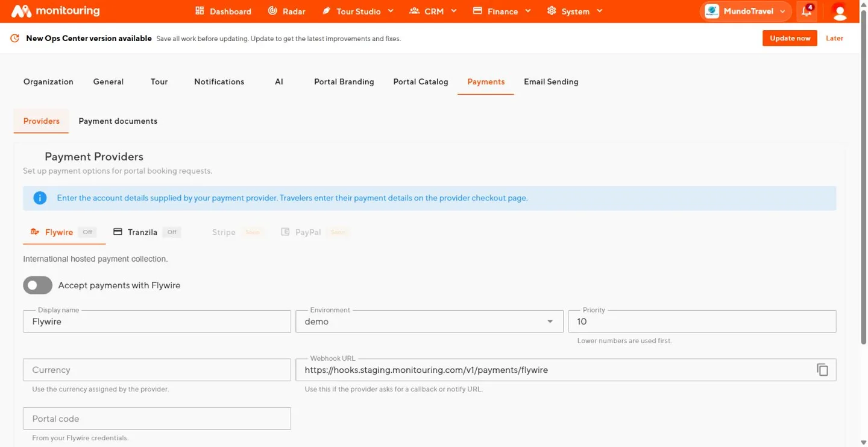Viewport: 868px width, 447px height.
Task: Dismiss update with Later link
Action: [834, 38]
